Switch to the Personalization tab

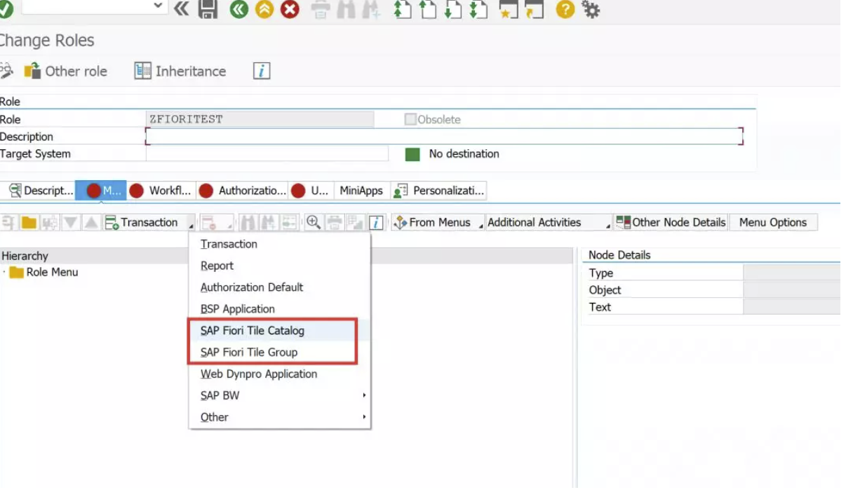[x=438, y=190]
